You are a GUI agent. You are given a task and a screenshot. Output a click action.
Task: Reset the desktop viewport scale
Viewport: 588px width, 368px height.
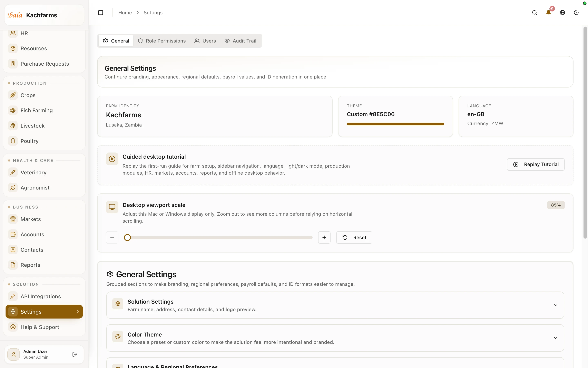click(354, 238)
